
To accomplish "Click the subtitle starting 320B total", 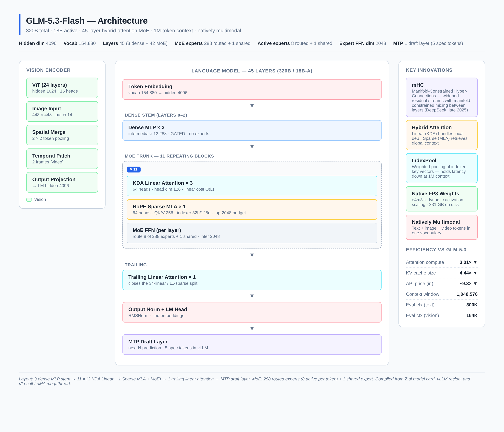I will pos(133,31).
